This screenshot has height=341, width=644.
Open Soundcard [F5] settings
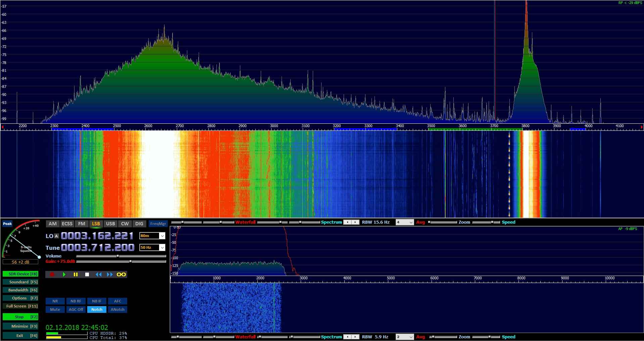[20, 282]
